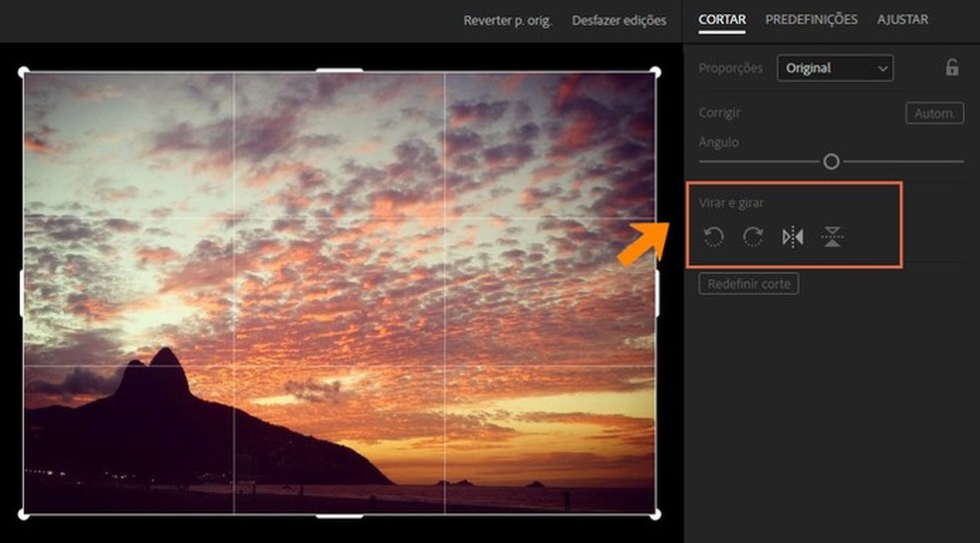
Task: Click the right edge crop handle
Action: (656, 293)
